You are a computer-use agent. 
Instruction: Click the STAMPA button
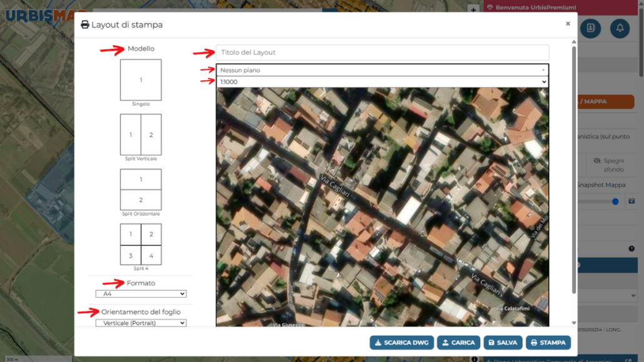coord(548,342)
